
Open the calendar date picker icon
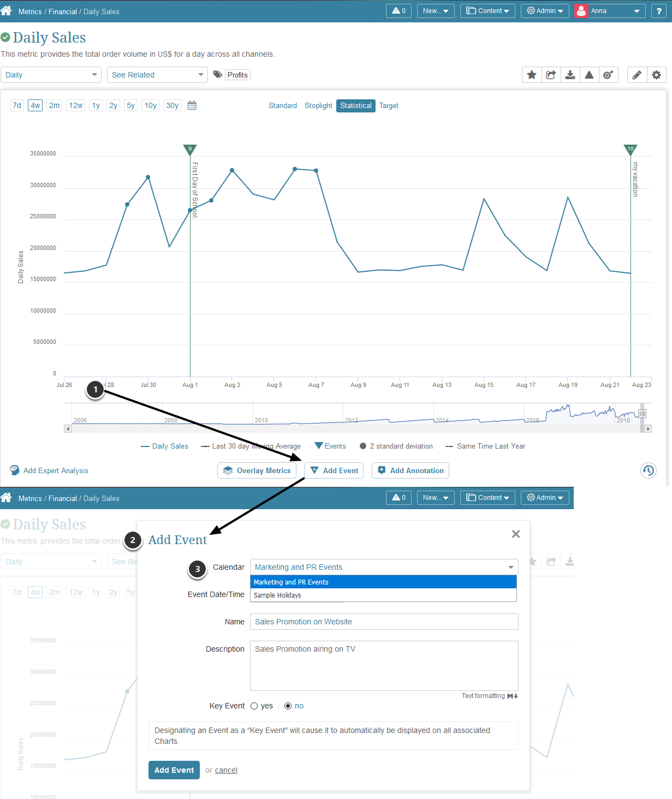click(192, 105)
